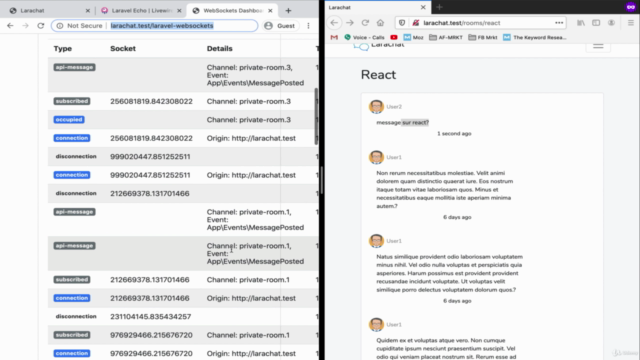Click the occupied badge for private-room.3
Image resolution: width=640 pixels, height=360 pixels.
tap(69, 120)
